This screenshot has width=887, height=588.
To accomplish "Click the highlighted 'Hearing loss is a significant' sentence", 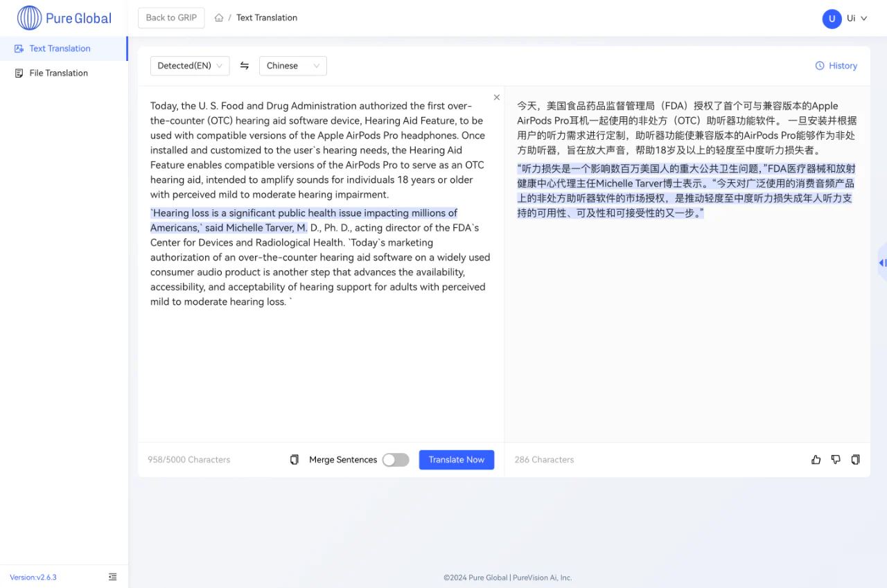I will tap(304, 220).
